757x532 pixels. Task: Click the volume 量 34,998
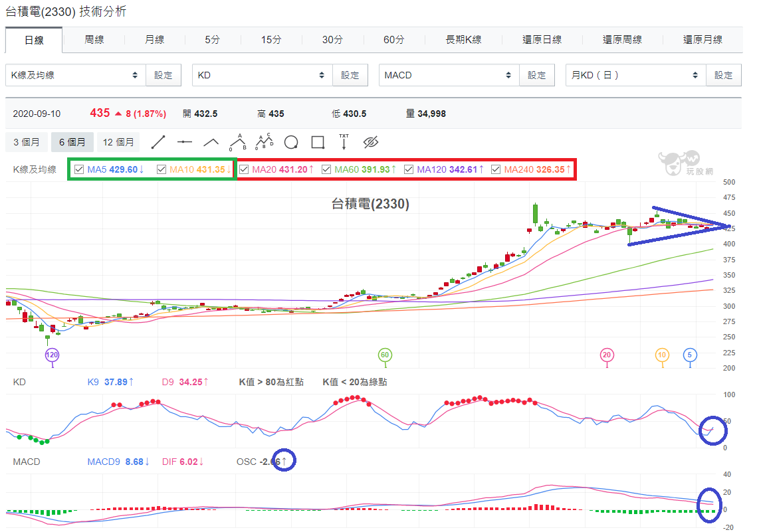pos(426,114)
